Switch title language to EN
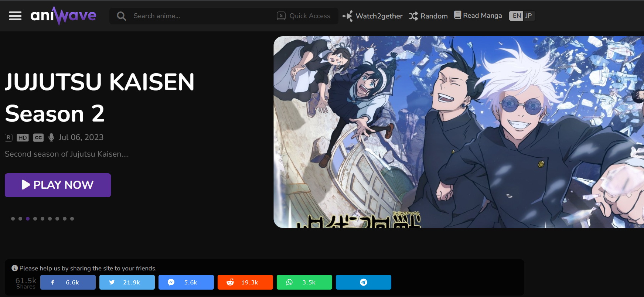The image size is (644, 297). click(x=517, y=16)
